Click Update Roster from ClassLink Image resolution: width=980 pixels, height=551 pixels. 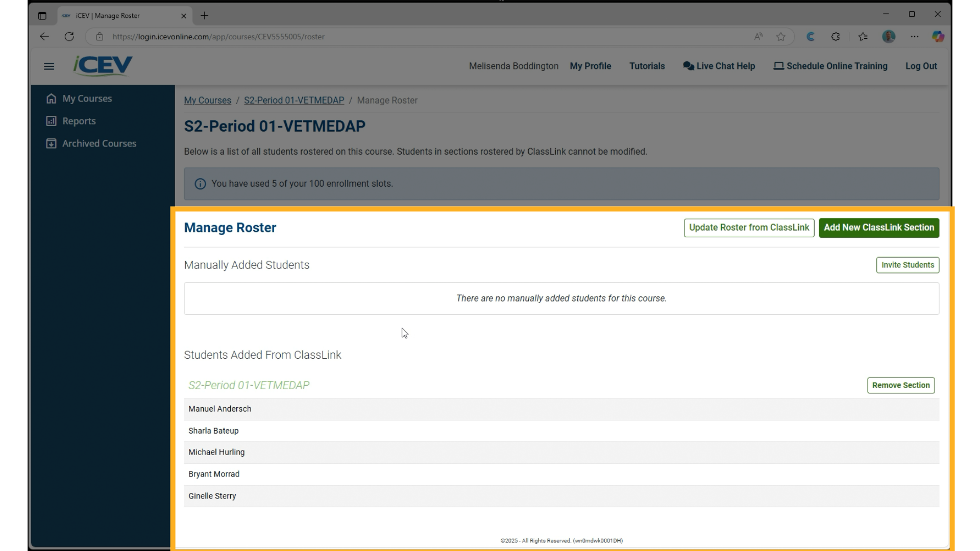pos(748,228)
